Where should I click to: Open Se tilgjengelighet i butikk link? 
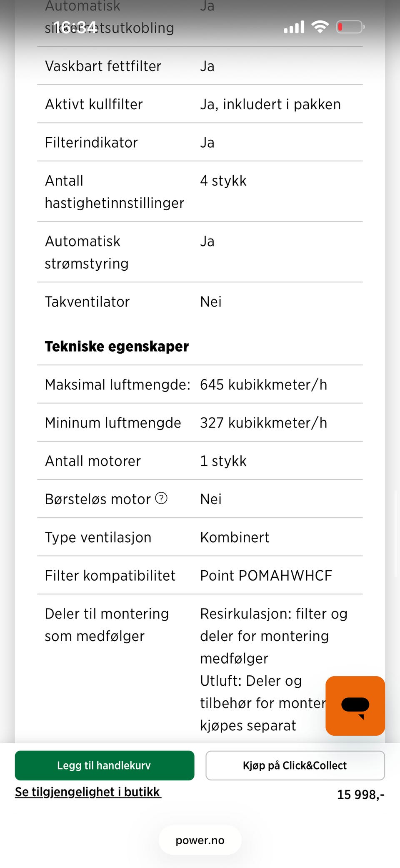coord(88,792)
